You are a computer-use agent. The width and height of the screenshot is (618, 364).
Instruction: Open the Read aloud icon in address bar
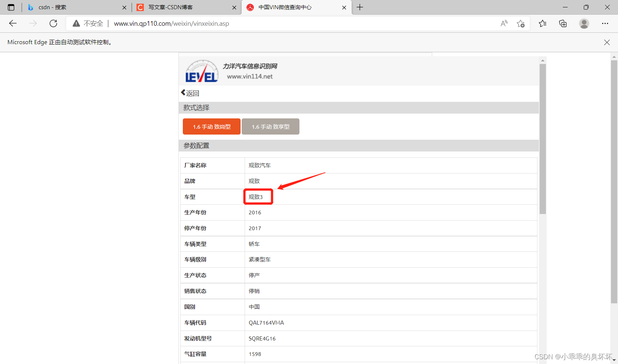pos(504,24)
